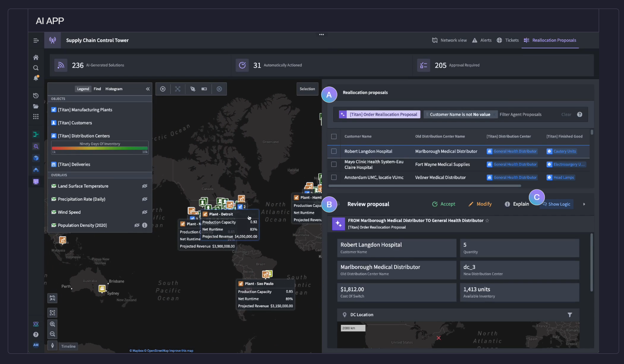Open the Order Reallocation Proposal filter chip
Screen dimensions: 624x364
click(379, 115)
